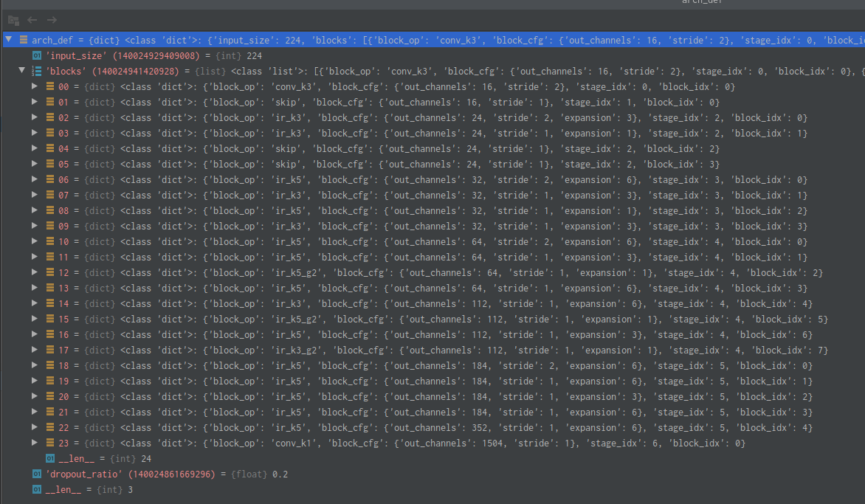The image size is (865, 504).
Task: Collapse the 'blocks' list node
Action: [21, 70]
